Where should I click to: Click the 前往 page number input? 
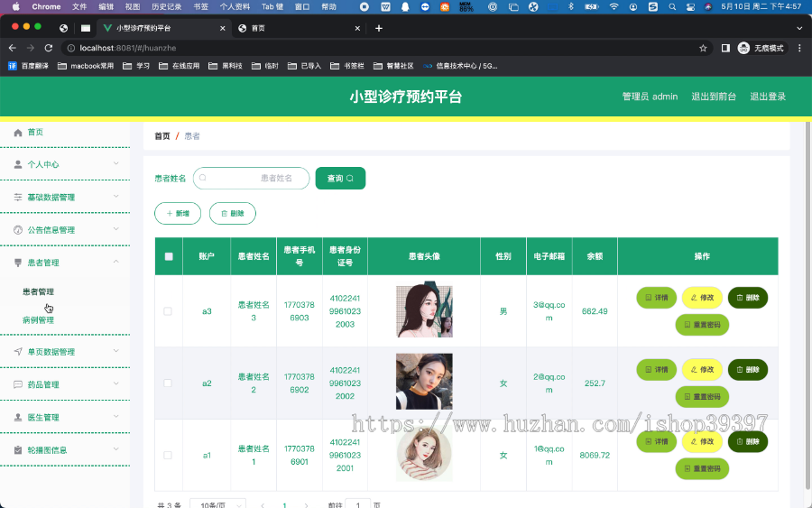point(358,503)
